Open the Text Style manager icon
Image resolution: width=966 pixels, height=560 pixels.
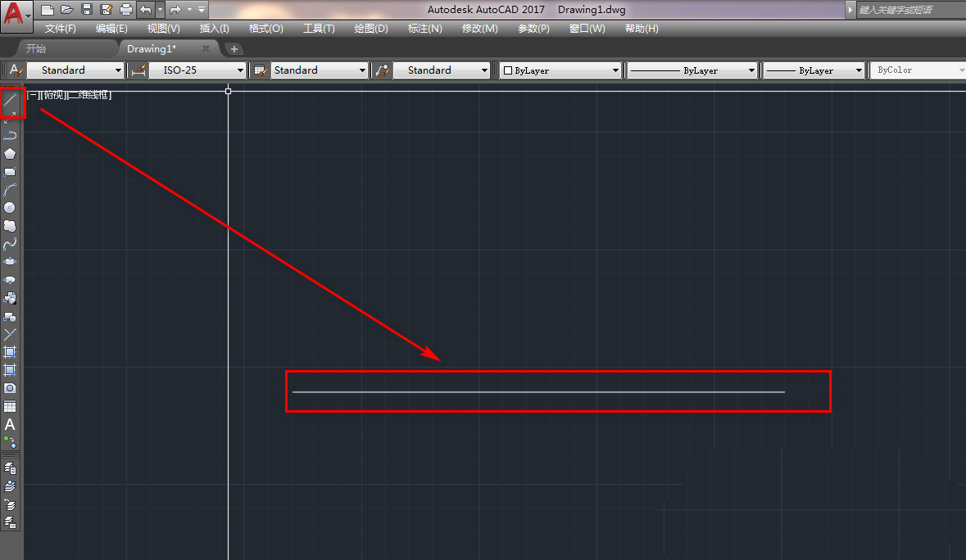(16, 70)
